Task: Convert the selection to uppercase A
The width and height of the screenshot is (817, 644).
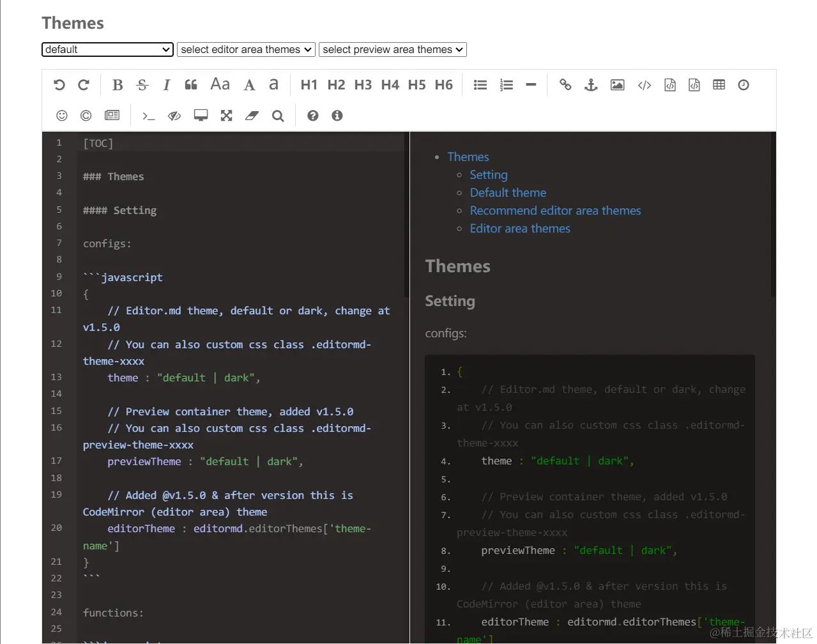Action: point(250,85)
